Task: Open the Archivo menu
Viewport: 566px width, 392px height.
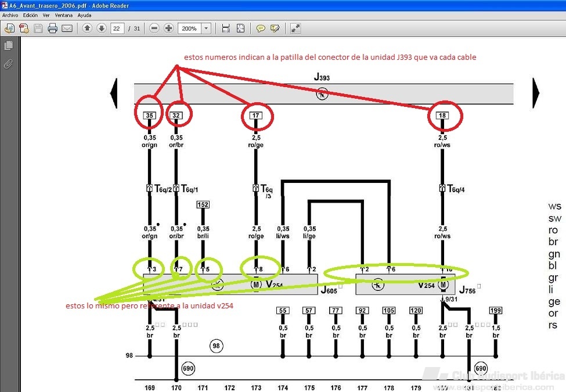Action: click(x=10, y=15)
